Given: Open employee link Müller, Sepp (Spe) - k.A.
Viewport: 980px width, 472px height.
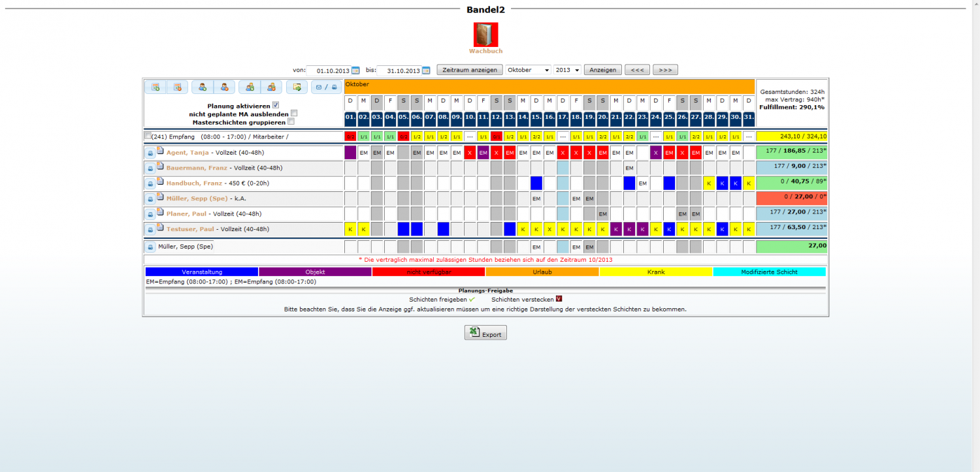Looking at the screenshot, I should (x=197, y=198).
